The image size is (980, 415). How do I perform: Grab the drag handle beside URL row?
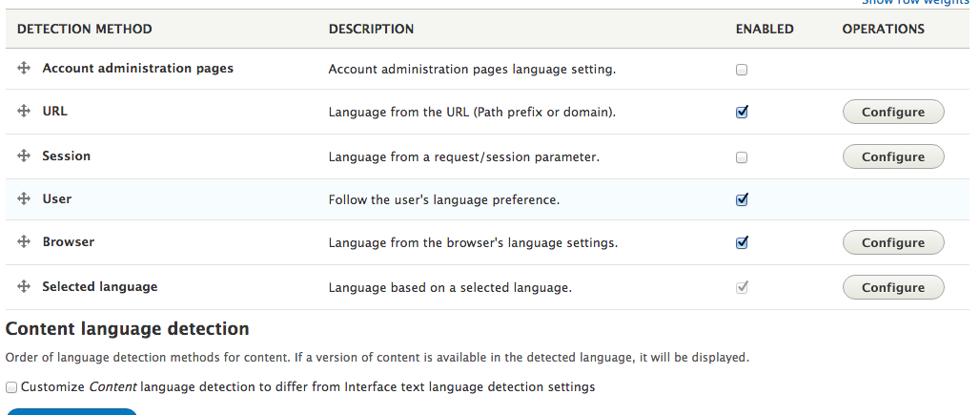[x=24, y=112]
